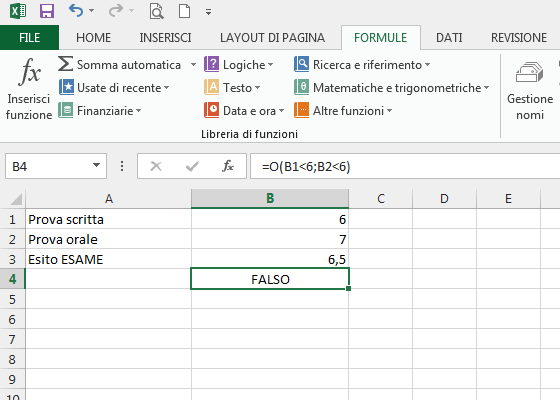Switch to the DATI ribbon tab

click(x=449, y=38)
